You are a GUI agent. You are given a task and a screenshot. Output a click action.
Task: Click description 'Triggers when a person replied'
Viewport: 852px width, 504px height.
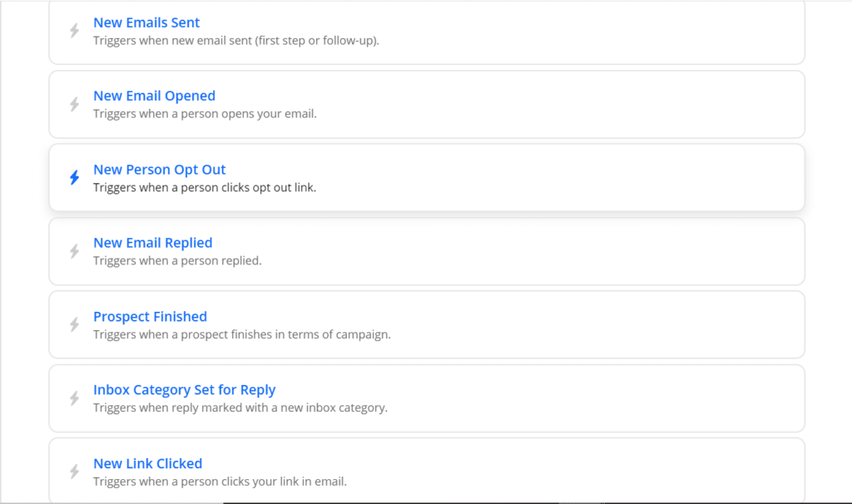pyautogui.click(x=177, y=260)
